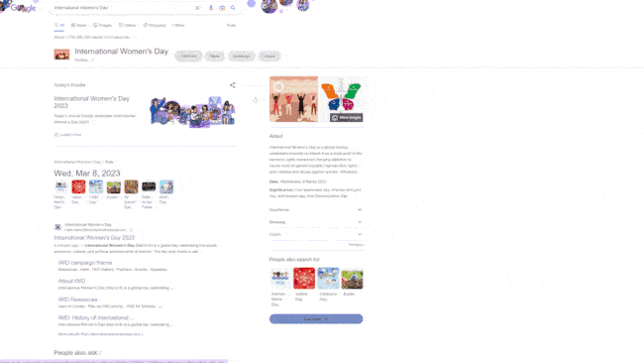This screenshot has width=644, height=363.
Task: Click the share icon beside Today's Doodle
Action: pos(233,85)
